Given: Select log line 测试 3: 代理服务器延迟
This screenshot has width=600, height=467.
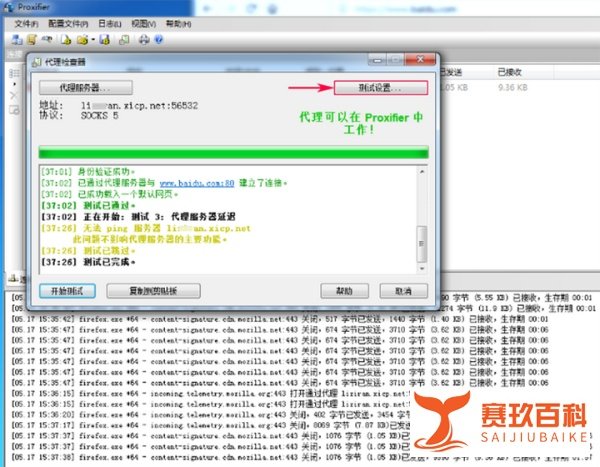Looking at the screenshot, I should coord(138,217).
